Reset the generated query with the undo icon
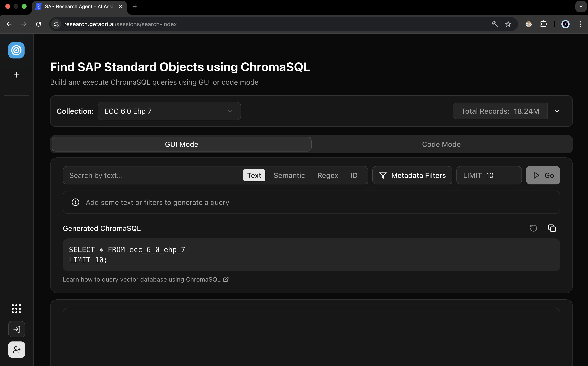The image size is (588, 366). pyautogui.click(x=534, y=228)
